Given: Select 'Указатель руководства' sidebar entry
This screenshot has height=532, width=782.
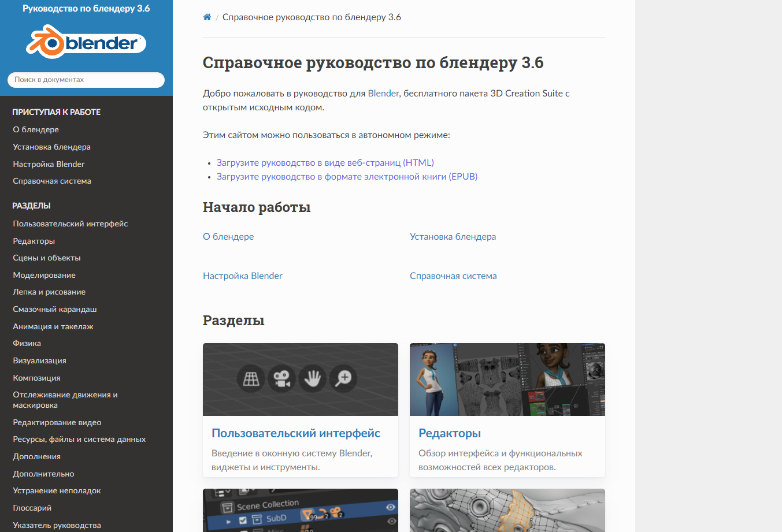Looking at the screenshot, I should tap(57, 525).
